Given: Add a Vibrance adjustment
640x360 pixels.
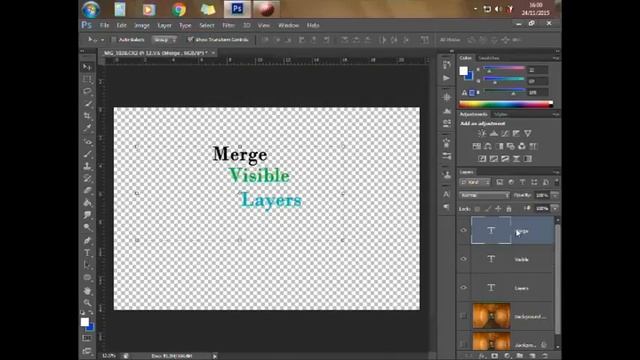Looking at the screenshot, I should [528, 133].
